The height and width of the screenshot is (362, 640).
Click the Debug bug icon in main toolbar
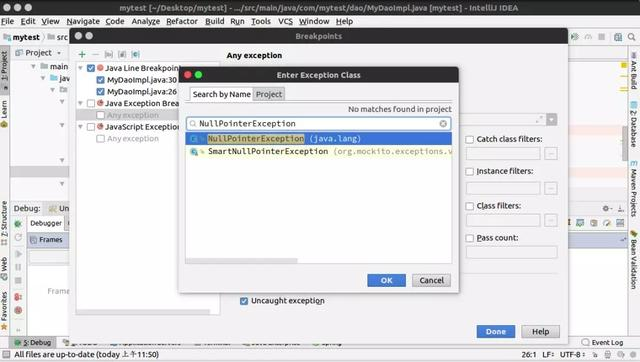575,37
